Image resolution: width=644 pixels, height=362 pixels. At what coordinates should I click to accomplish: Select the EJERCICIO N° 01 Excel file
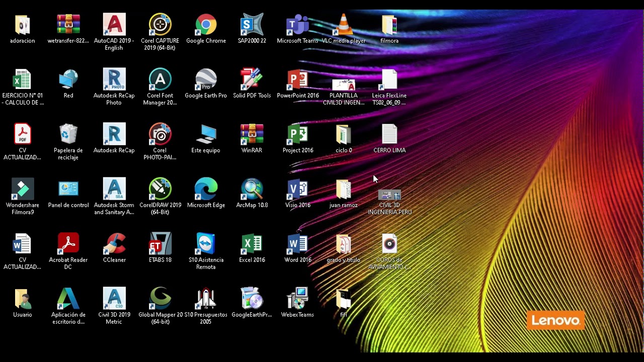(x=22, y=79)
